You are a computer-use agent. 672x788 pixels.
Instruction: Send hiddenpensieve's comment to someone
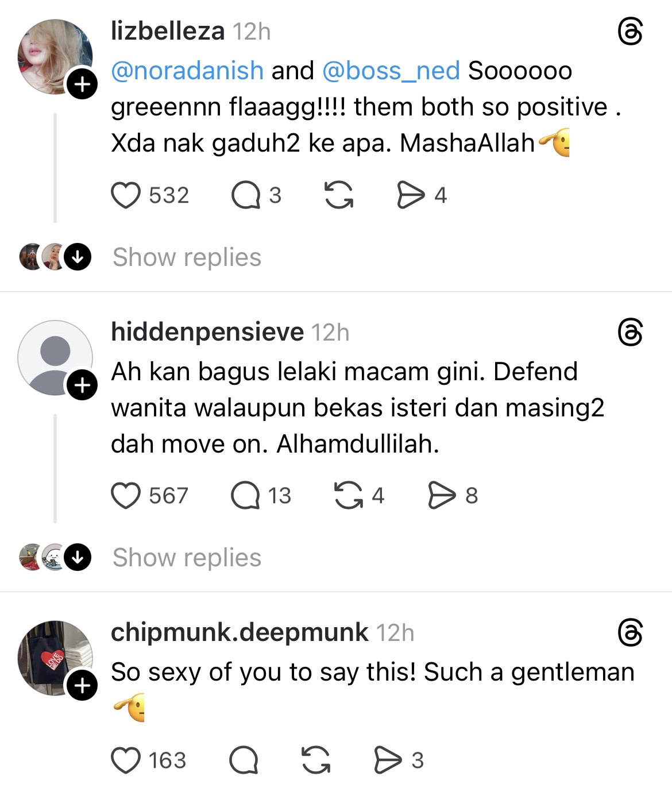[441, 496]
